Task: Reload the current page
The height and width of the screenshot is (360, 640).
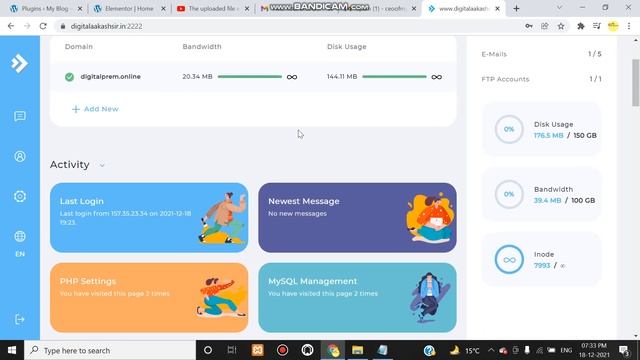Action: tap(43, 26)
